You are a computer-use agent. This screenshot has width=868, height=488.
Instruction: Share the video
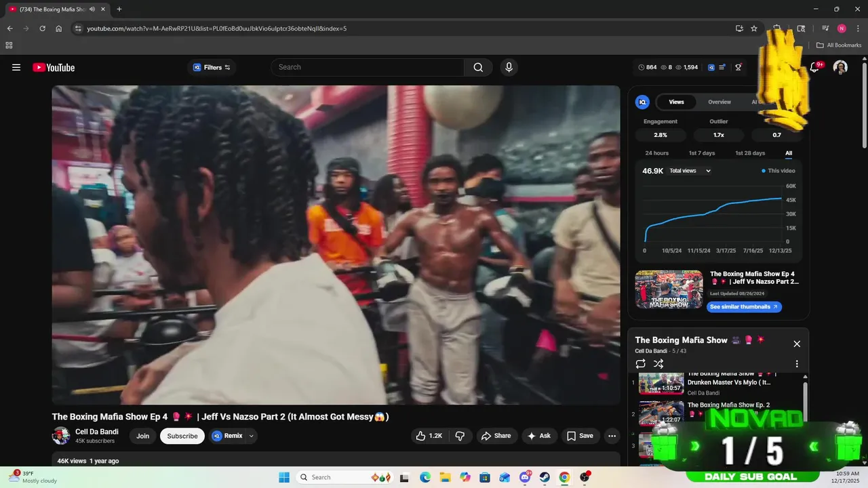[496, 436]
